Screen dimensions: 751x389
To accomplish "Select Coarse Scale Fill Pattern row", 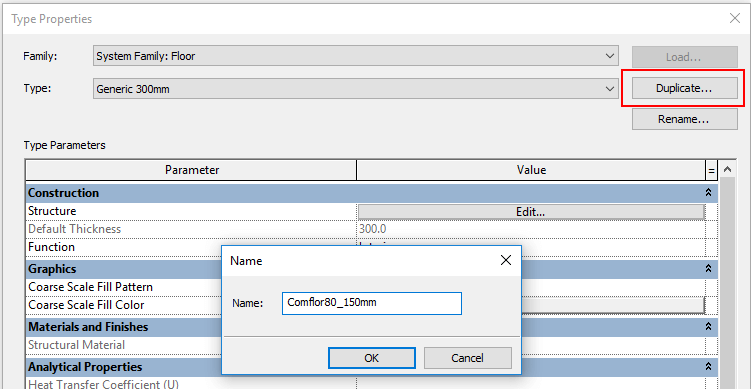I will [x=124, y=287].
